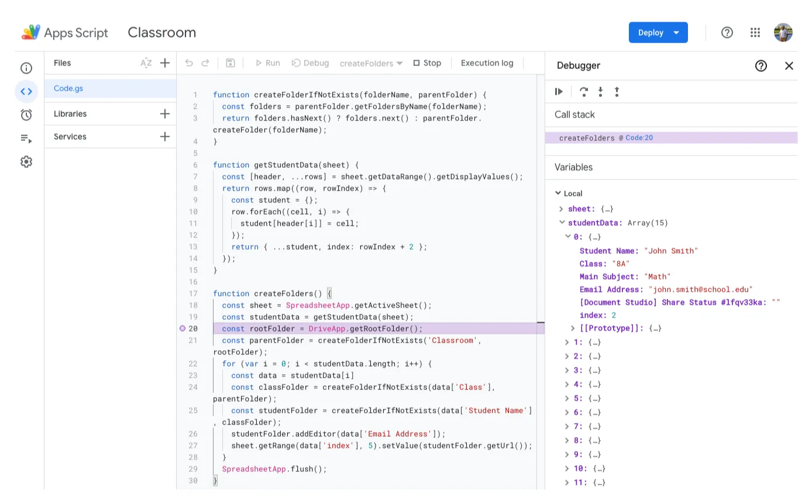Open the Execution log
812x504 pixels.
point(487,63)
